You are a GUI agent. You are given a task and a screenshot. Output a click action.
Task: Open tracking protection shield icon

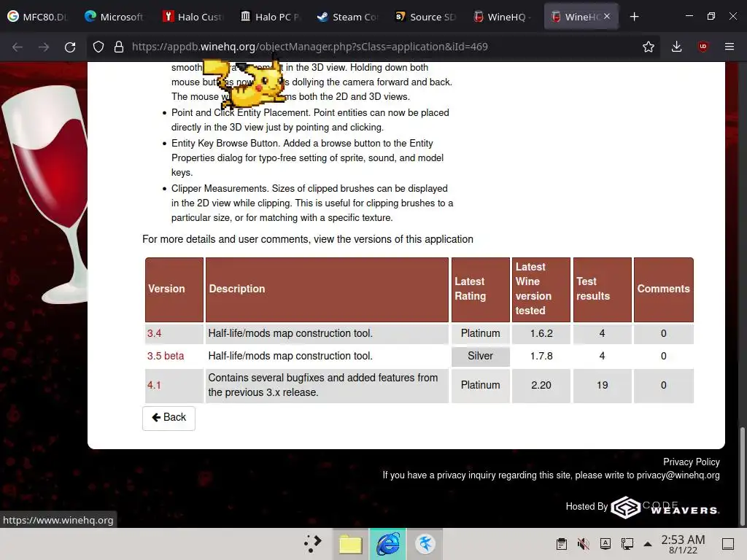point(98,47)
